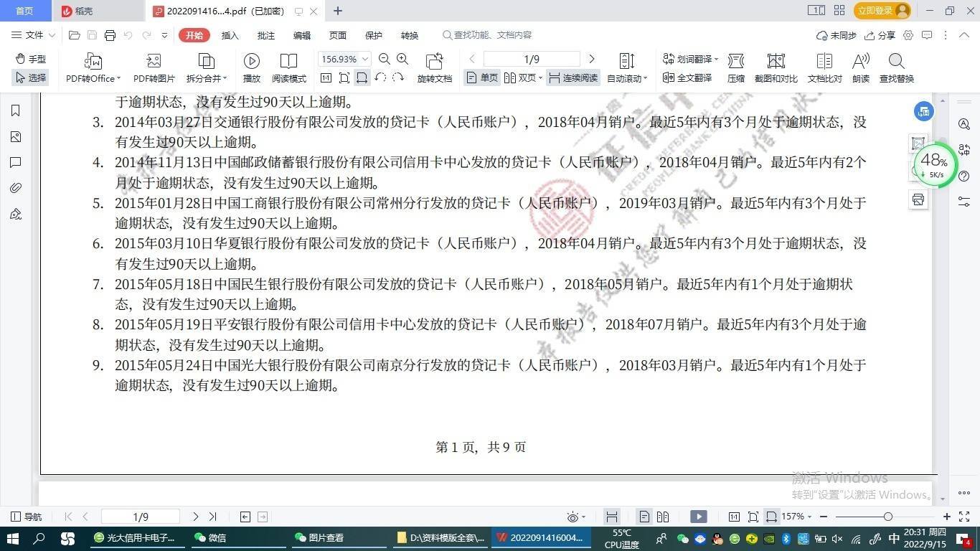Click the plus at zoom slider end
Screen dimensions: 980x551
pos(947,517)
